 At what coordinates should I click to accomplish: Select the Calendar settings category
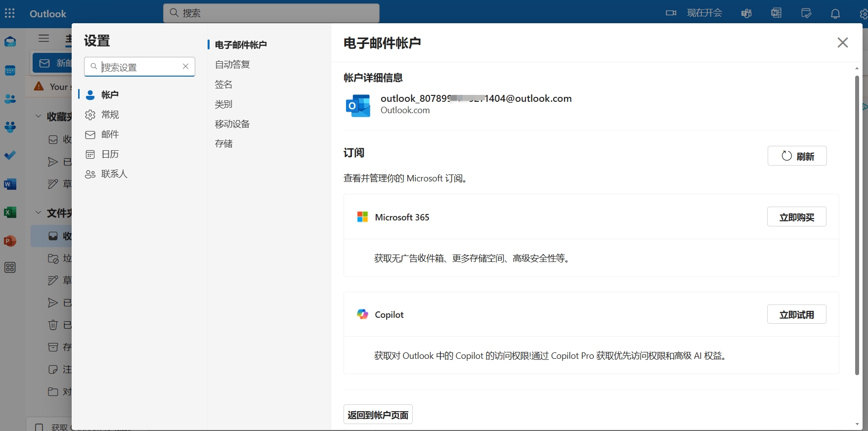pyautogui.click(x=110, y=154)
